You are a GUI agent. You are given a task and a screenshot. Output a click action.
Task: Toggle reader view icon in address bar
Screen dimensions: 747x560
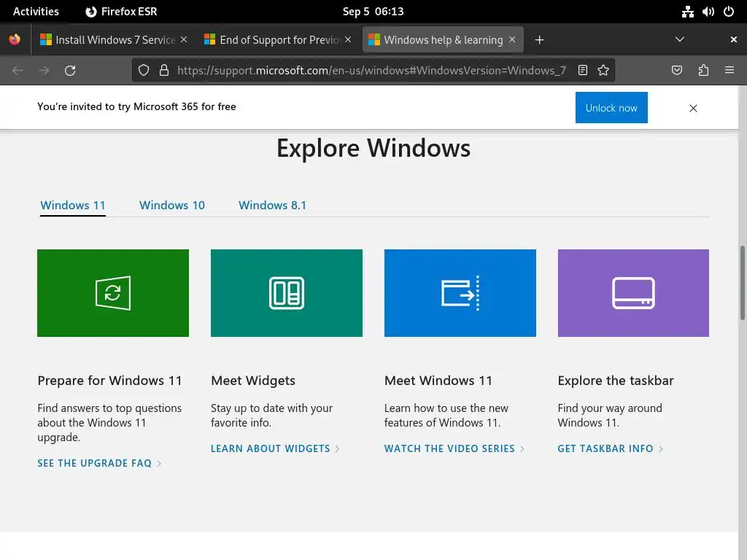(583, 71)
